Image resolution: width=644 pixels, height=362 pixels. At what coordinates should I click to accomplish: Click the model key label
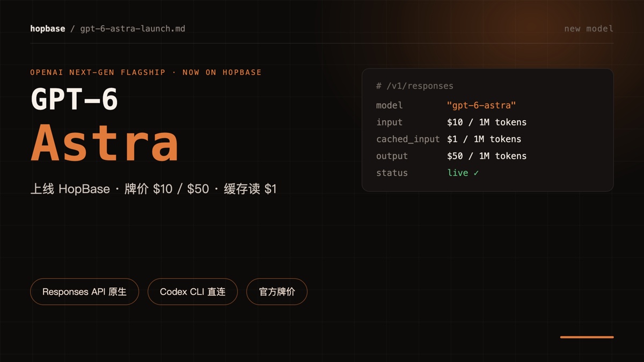(x=389, y=106)
